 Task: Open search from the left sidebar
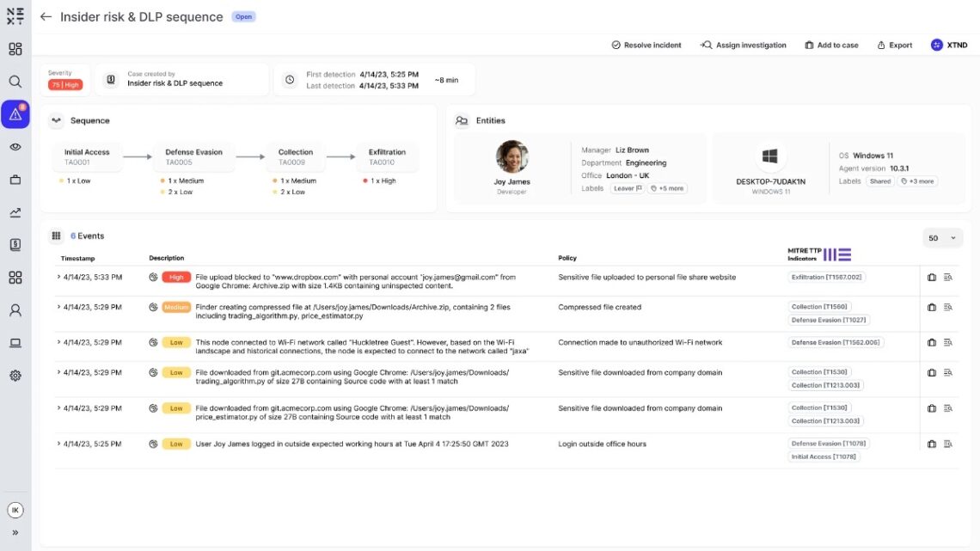pos(15,81)
